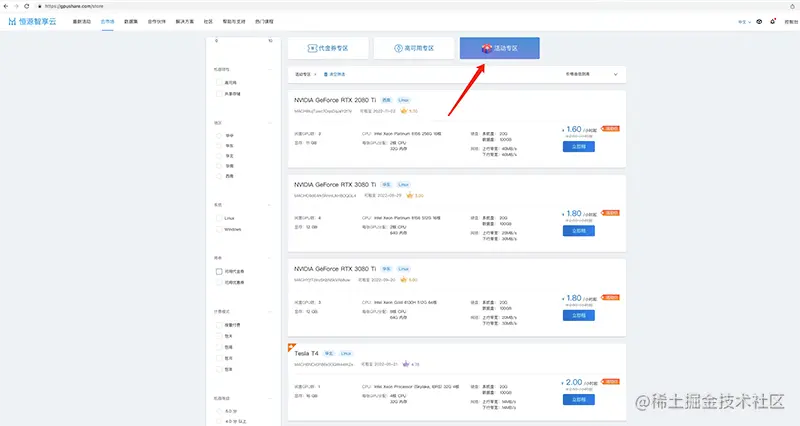Collapse the 地区 filter section
The width and height of the screenshot is (800, 426).
click(x=270, y=123)
